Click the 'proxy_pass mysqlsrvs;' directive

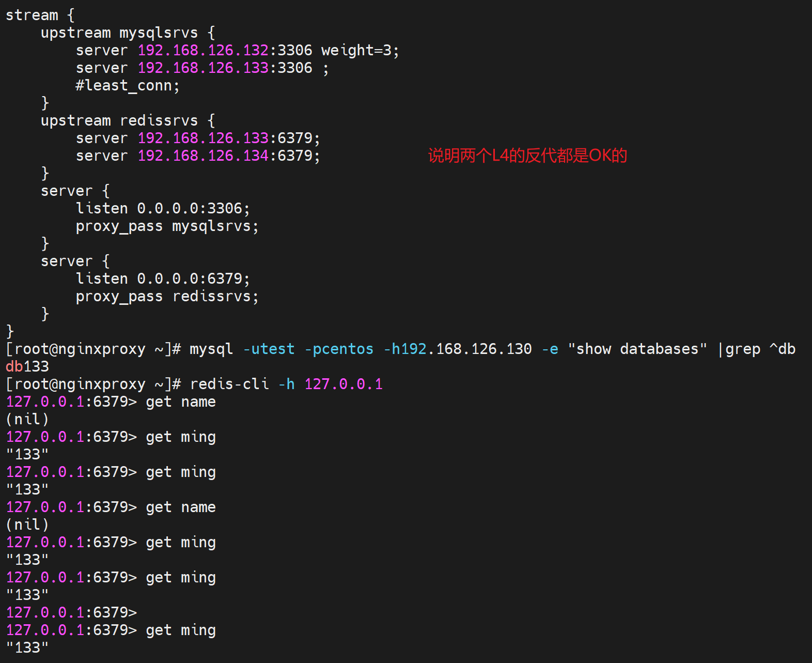167,226
